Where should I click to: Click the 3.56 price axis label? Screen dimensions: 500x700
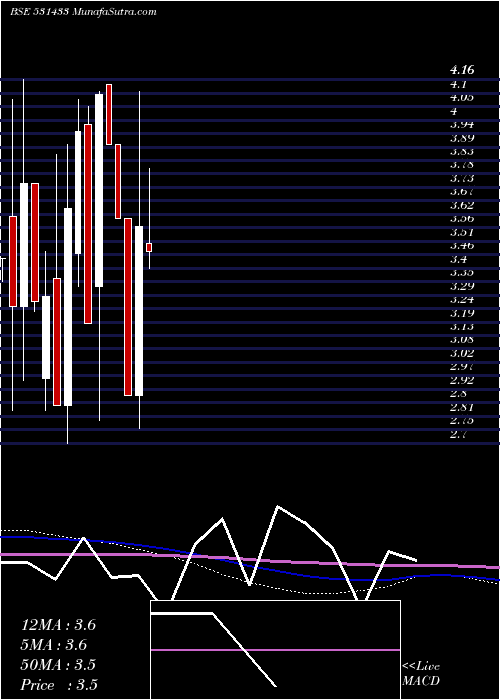point(462,219)
